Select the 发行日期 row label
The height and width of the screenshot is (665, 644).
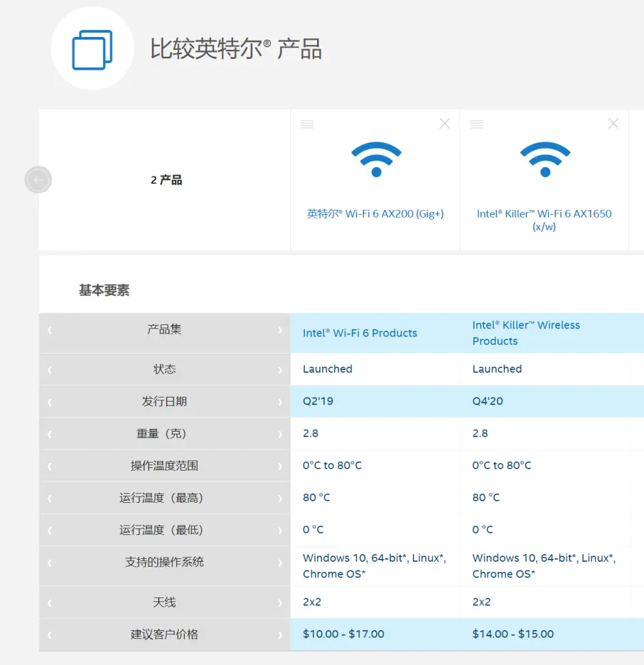click(164, 401)
